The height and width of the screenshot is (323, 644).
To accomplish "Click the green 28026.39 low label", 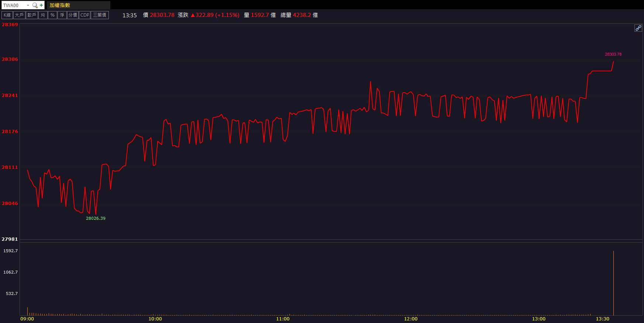I will (x=96, y=218).
